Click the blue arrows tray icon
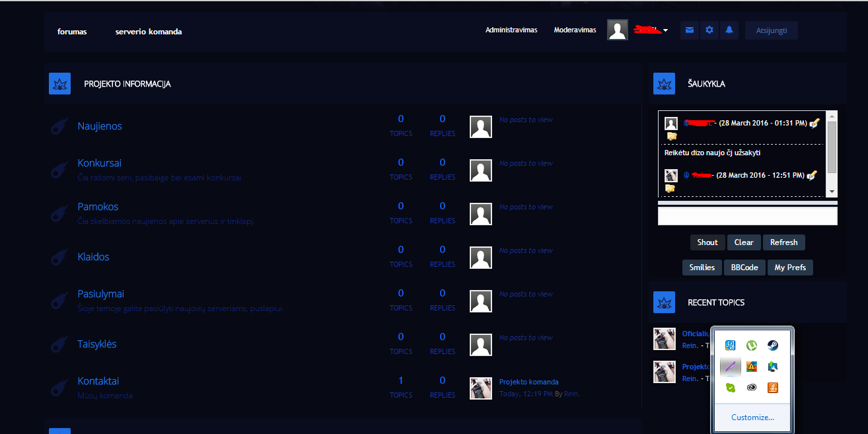 [731, 345]
